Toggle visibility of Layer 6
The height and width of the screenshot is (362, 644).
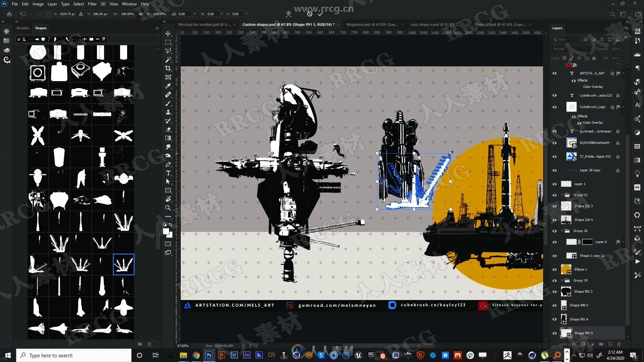coord(554,242)
